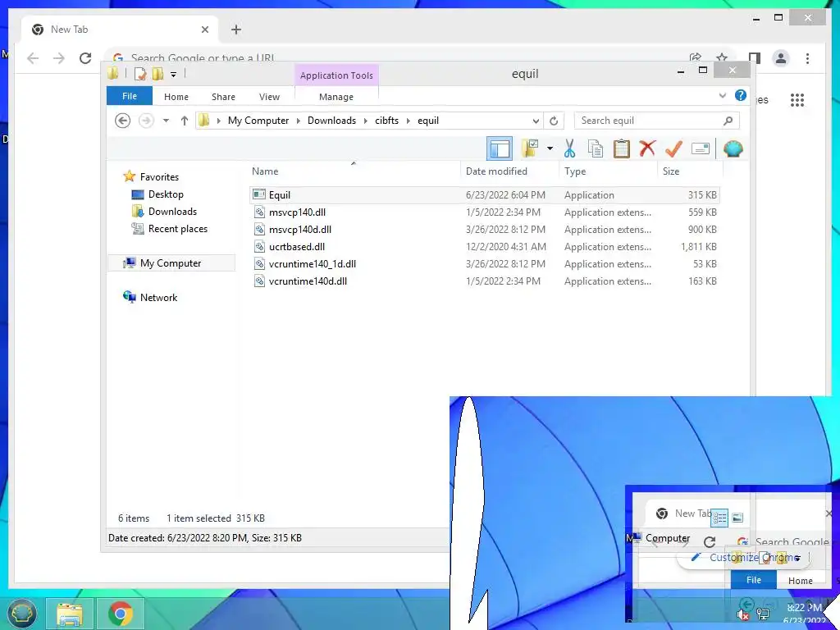Switch to the Share ribbon tab
The image size is (840, 630).
[x=223, y=97]
